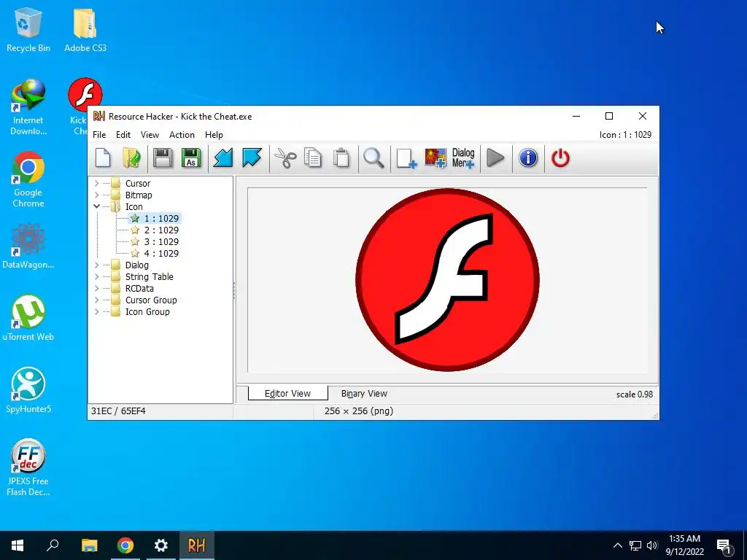Open the View menu

click(x=150, y=135)
